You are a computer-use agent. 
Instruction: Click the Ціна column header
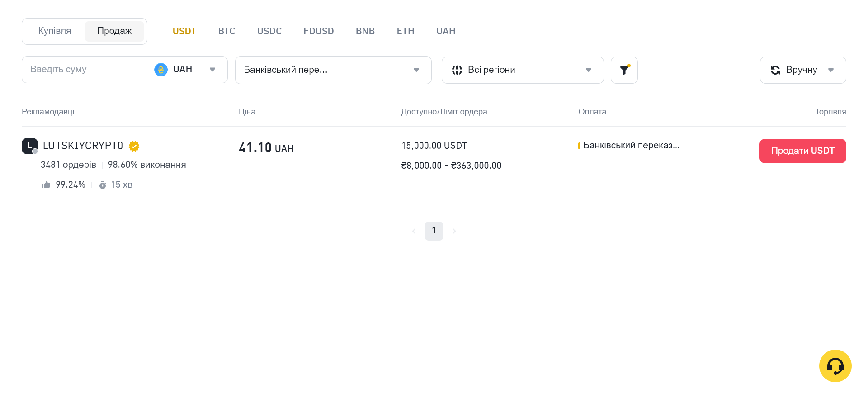click(x=247, y=112)
